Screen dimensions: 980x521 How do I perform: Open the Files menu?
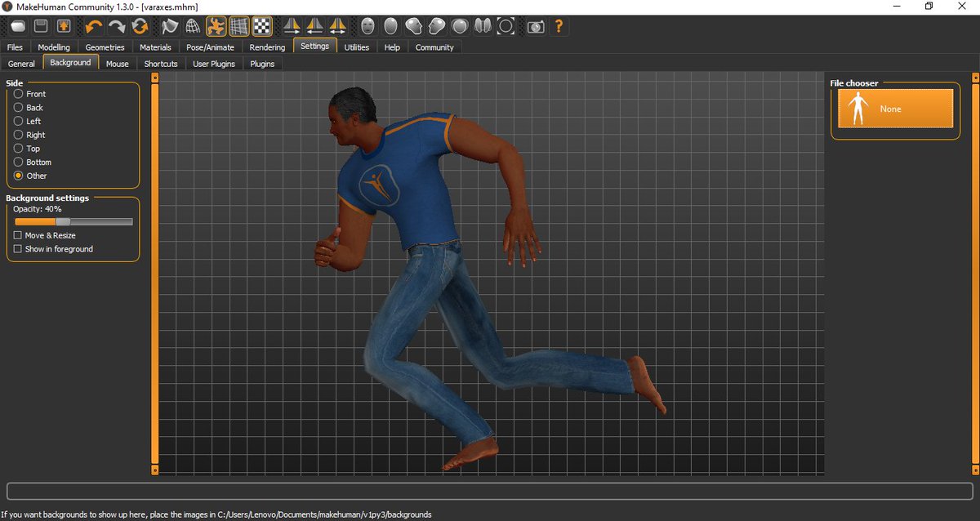[x=15, y=47]
